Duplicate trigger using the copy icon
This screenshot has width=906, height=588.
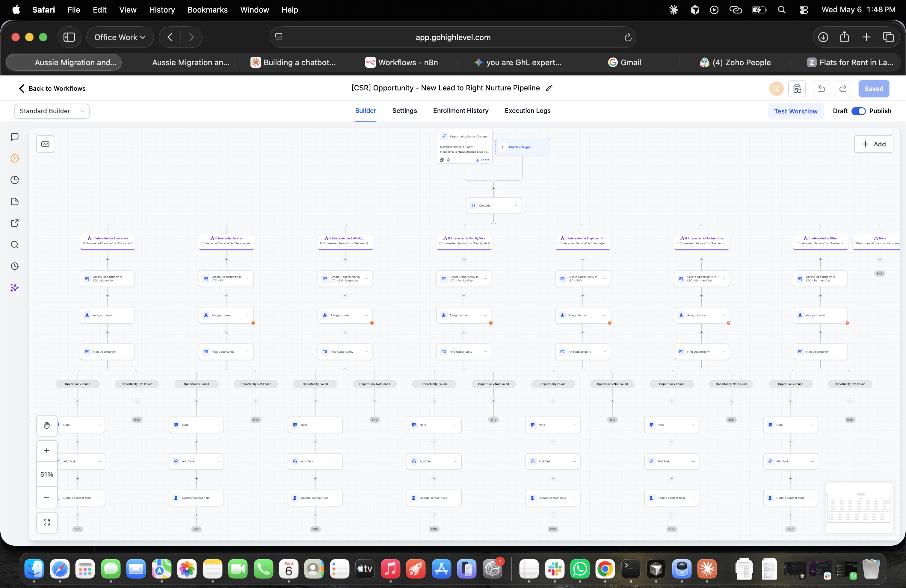(x=442, y=160)
